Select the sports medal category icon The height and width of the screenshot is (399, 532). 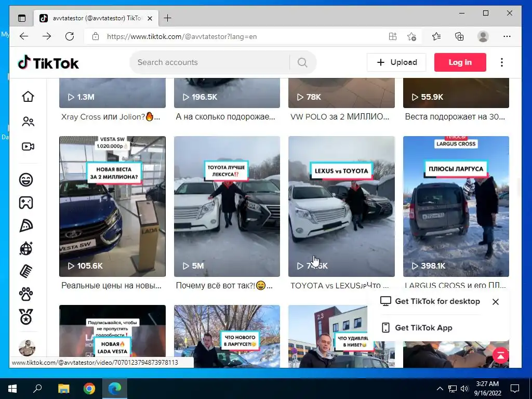(x=26, y=317)
